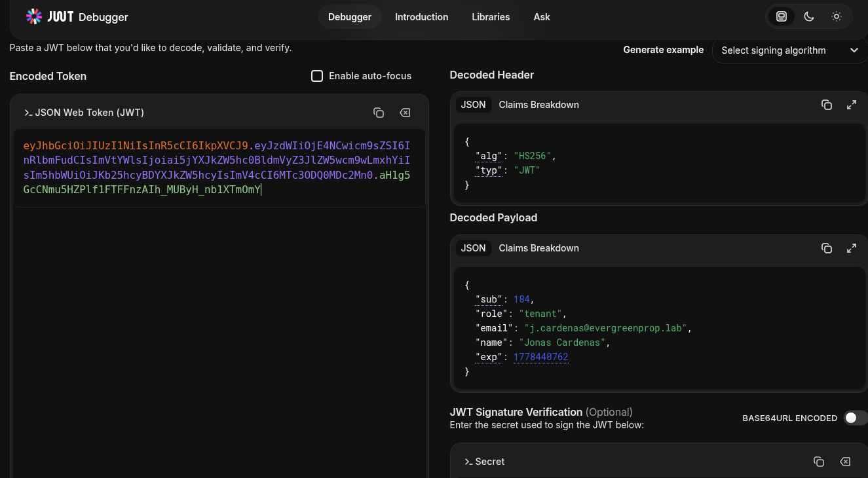Clear the Secret field

point(845,462)
